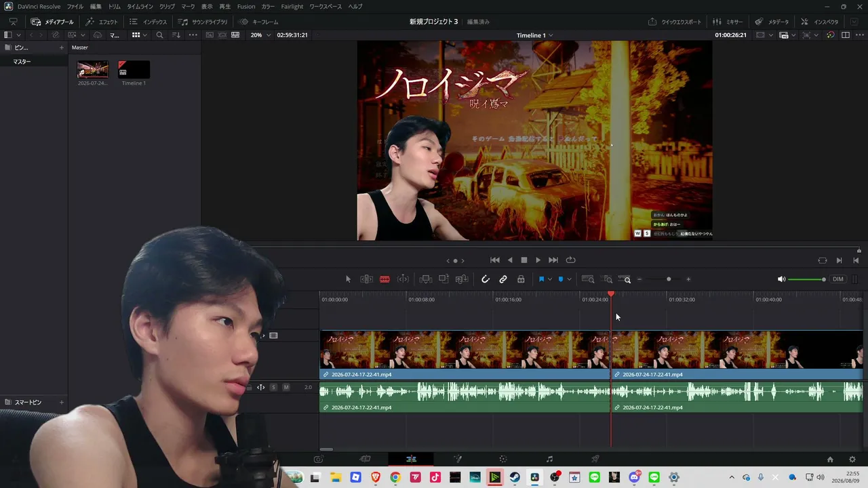Open the Timeline 1 name dropdown
Image resolution: width=868 pixels, height=488 pixels.
[x=534, y=35]
